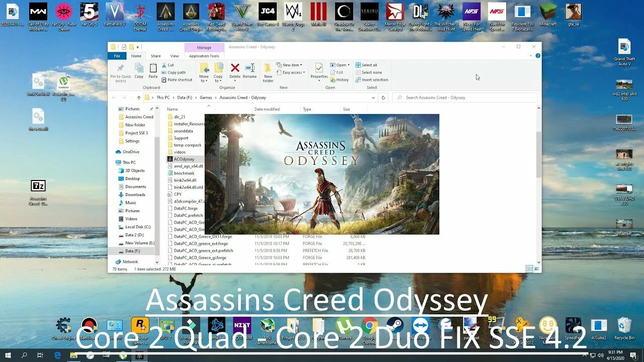Click the Grand Theft Auto V desktop icon
The width and height of the screenshot is (644, 362).
242,17
